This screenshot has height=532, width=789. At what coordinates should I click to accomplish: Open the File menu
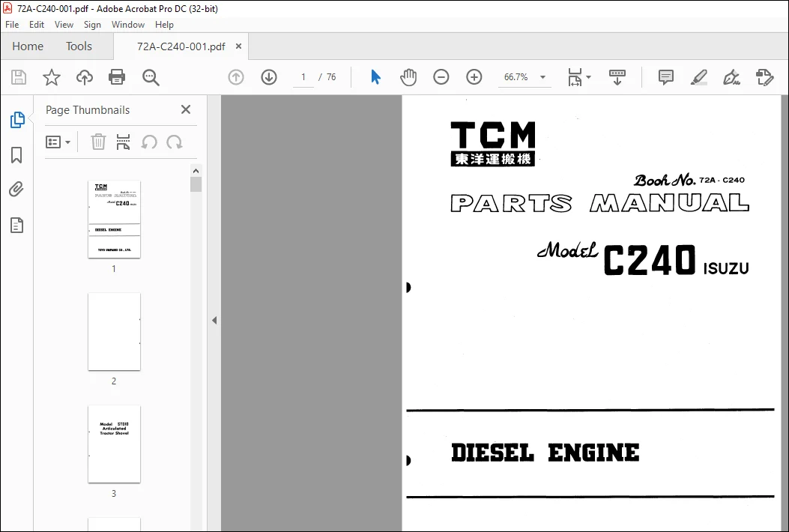pos(12,25)
